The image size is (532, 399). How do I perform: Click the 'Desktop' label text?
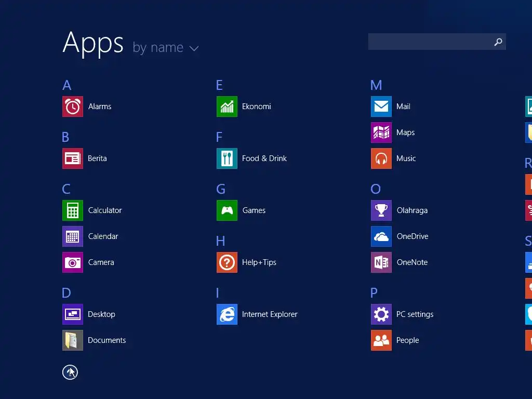click(101, 314)
